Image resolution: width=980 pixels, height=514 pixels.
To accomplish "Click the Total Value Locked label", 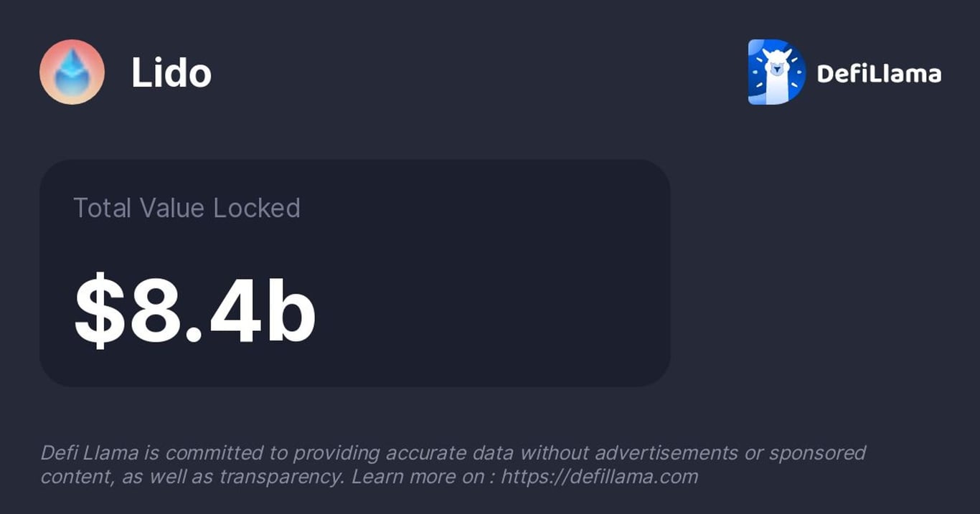I will click(x=187, y=208).
